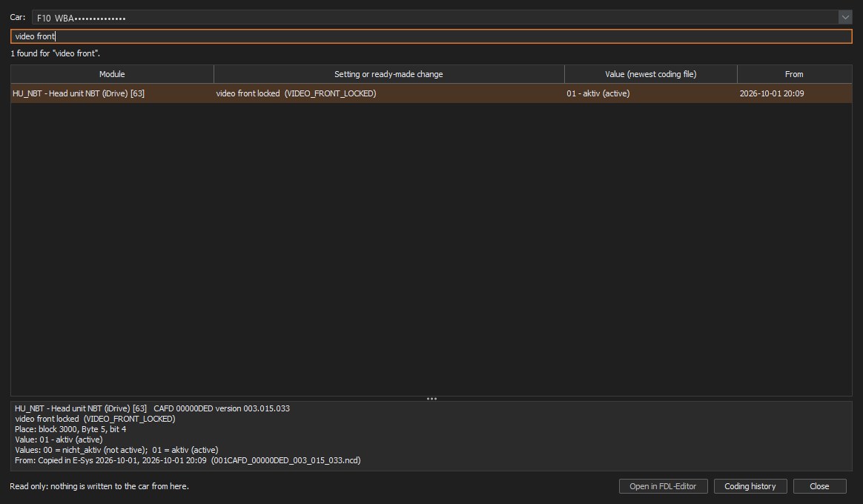Click the "Values: 00 = nicht_aktiv" line

click(x=116, y=450)
